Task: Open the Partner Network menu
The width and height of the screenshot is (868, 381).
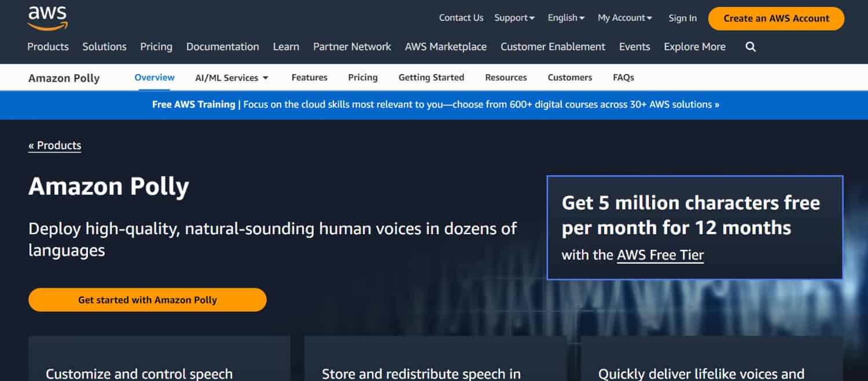Action: click(352, 47)
